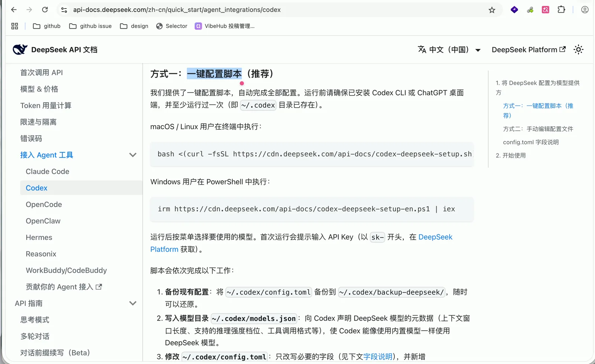The width and height of the screenshot is (595, 364).
Task: Click ~/.codex/backup-deepseek/ inline code
Action: click(391, 292)
